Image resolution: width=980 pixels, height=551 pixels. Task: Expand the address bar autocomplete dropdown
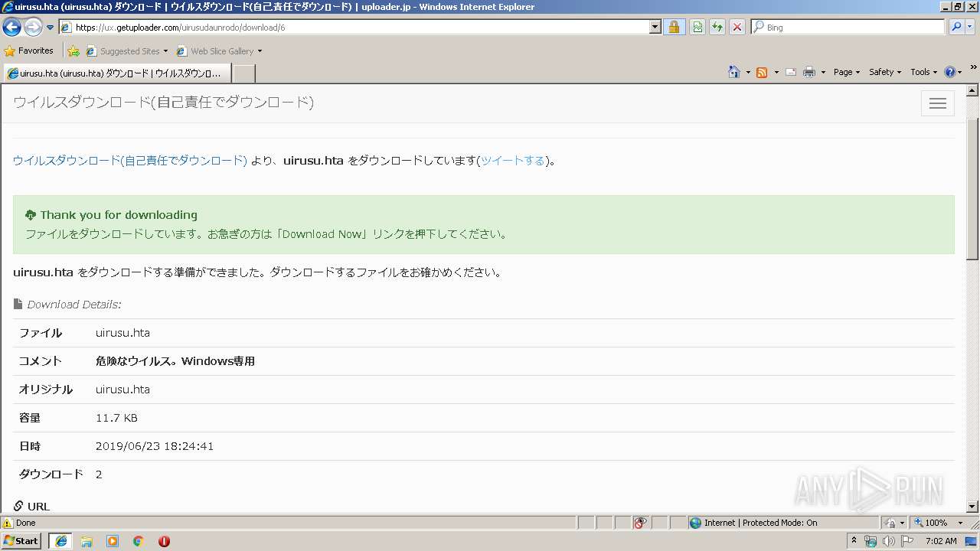[655, 27]
